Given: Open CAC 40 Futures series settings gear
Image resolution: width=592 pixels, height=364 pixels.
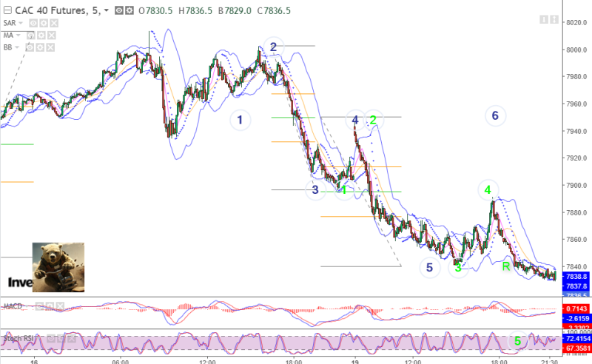Looking at the screenshot, I should point(129,10).
